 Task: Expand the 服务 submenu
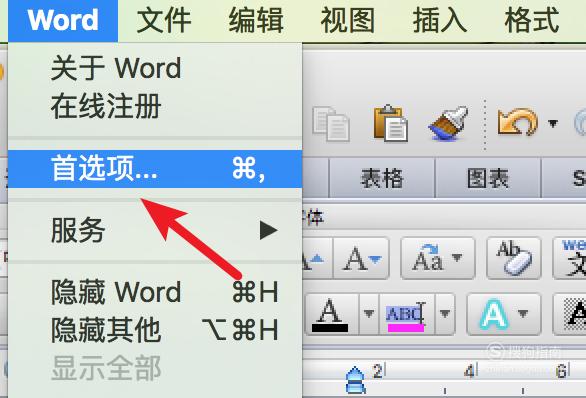pos(155,230)
